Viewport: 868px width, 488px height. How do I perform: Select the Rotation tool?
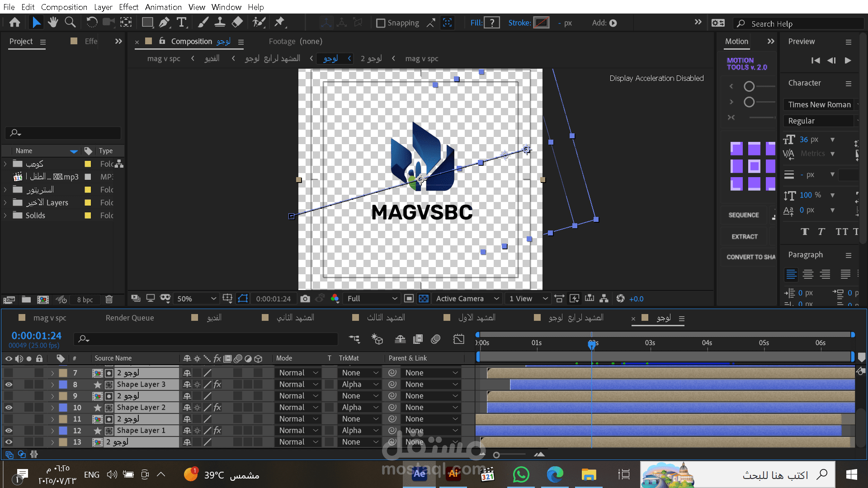pyautogui.click(x=92, y=22)
